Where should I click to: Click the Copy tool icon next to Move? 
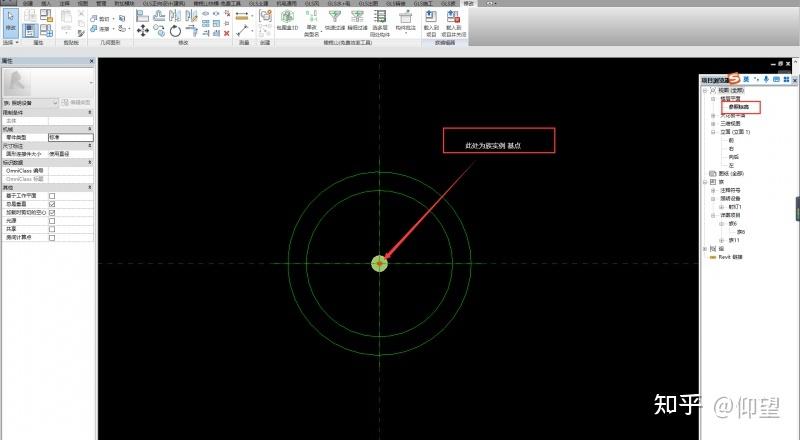[x=159, y=31]
